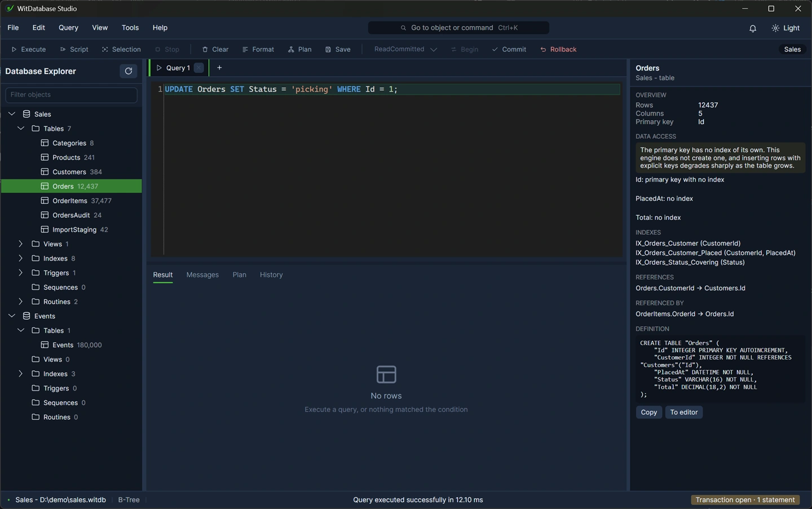Open the View menu
Image resolution: width=812 pixels, height=509 pixels.
click(x=100, y=28)
